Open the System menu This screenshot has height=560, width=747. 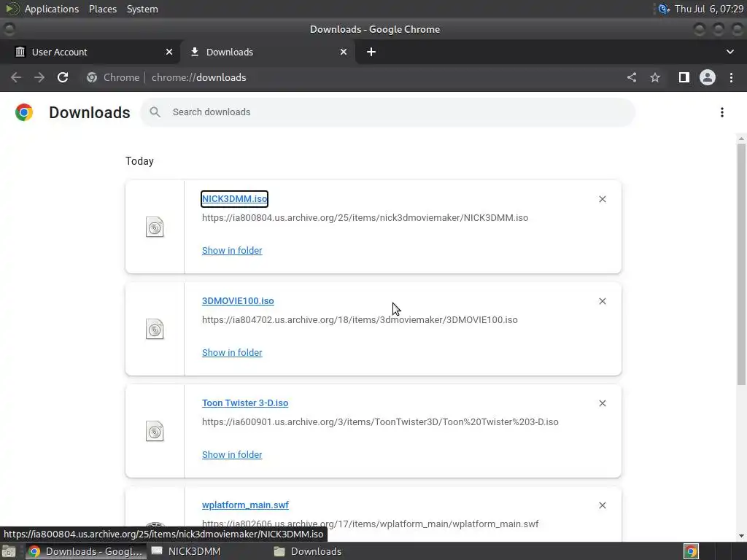pos(142,9)
